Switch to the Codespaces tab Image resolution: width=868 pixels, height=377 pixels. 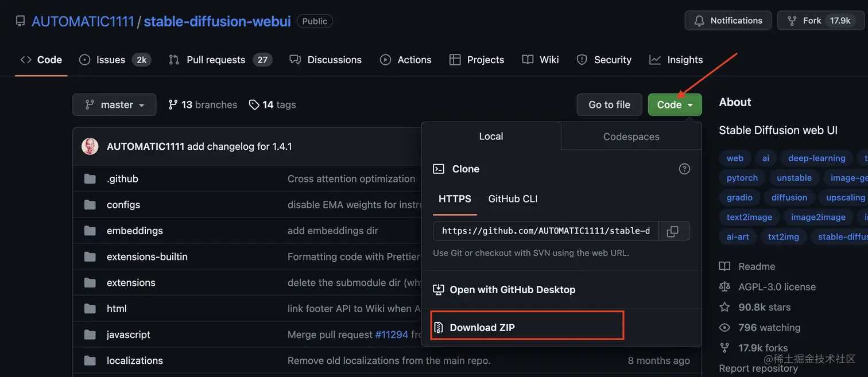[631, 137]
